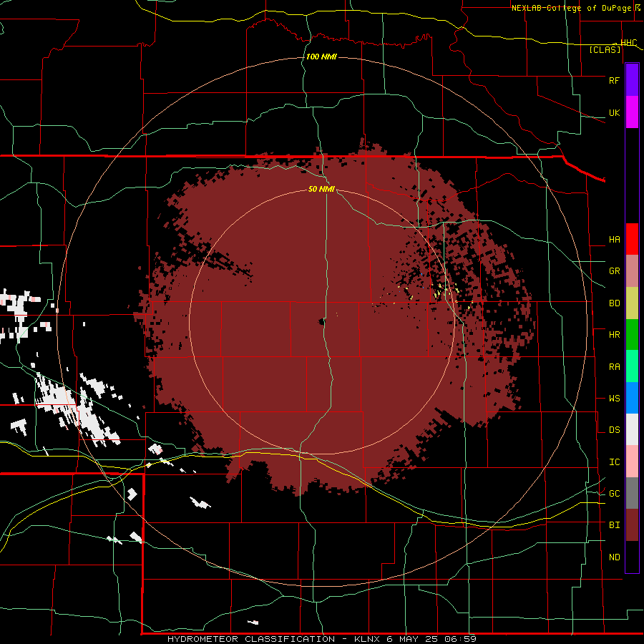Click the 6 MAY 25 date text
The height and width of the screenshot is (644, 644).
(x=413, y=639)
